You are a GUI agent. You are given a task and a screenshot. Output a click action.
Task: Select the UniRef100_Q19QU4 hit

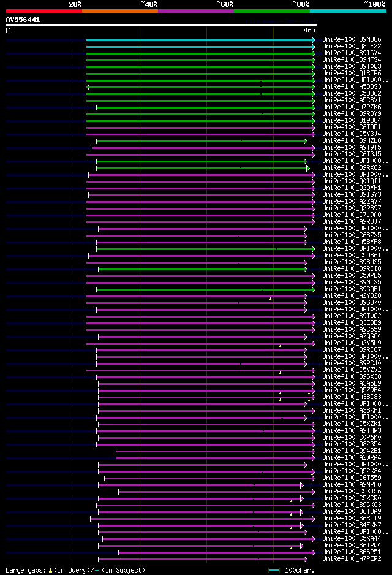(352, 120)
